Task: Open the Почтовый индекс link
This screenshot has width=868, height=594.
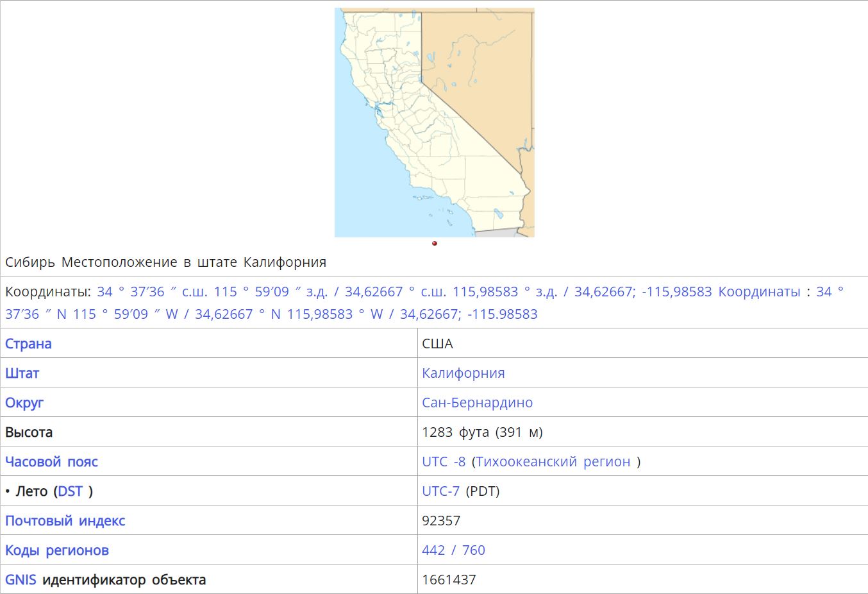Action: click(65, 520)
